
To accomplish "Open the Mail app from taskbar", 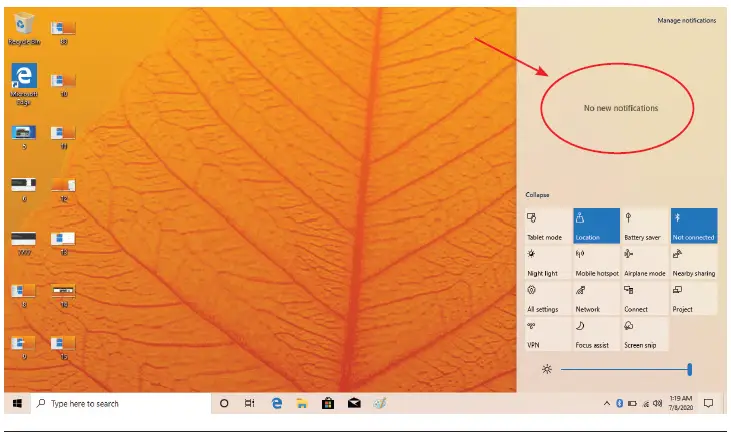I will pyautogui.click(x=354, y=403).
